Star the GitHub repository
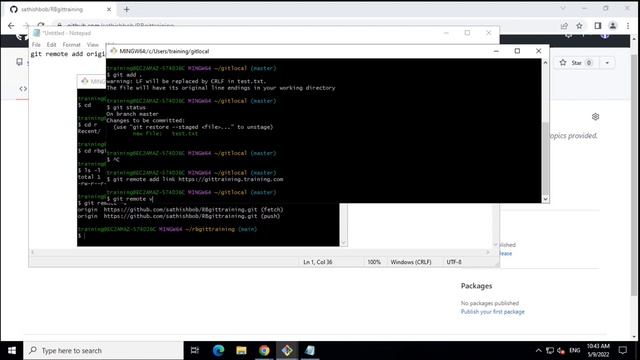Screen dimensions: 640x360 pos(576,63)
